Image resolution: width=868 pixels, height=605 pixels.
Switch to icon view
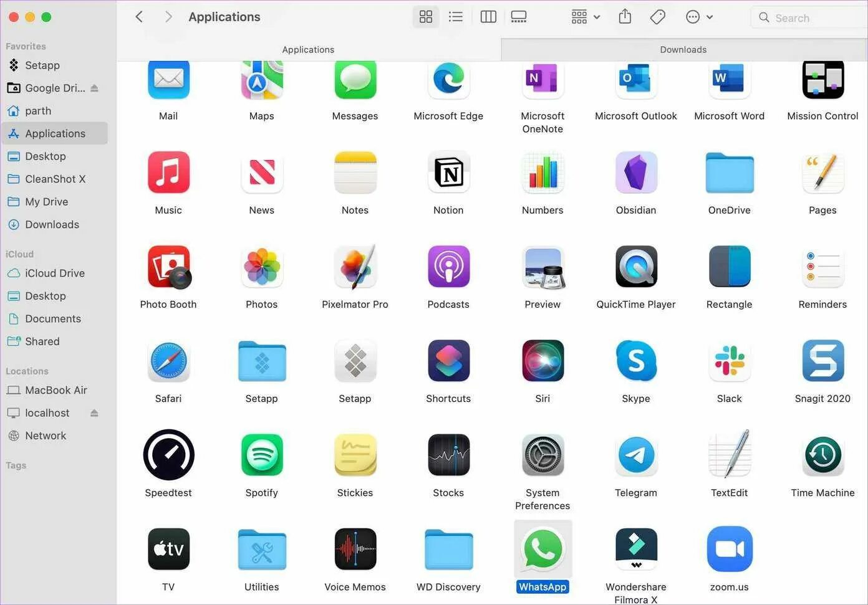click(426, 17)
